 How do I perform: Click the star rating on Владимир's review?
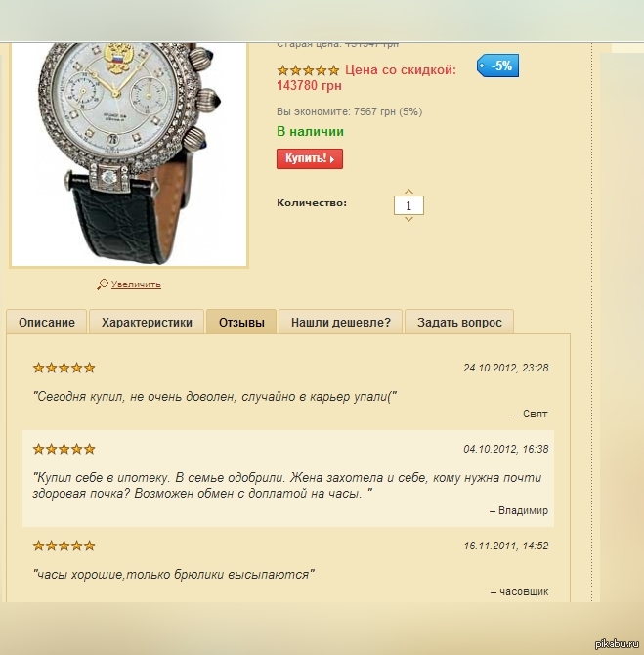tap(64, 449)
